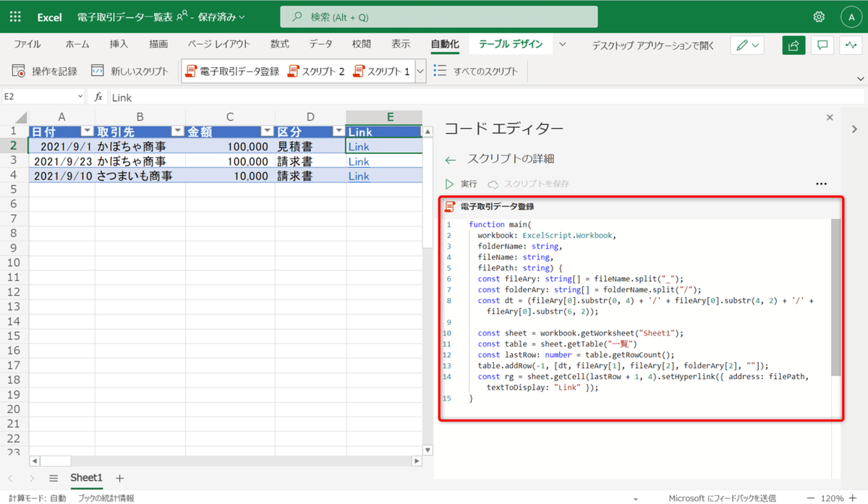Switch to the 校閲 tab

[361, 44]
